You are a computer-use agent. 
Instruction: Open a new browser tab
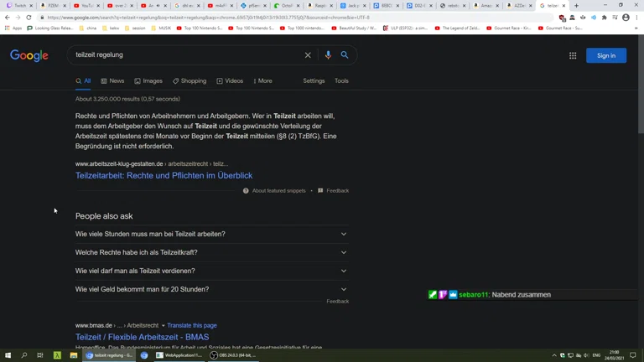[x=576, y=6]
